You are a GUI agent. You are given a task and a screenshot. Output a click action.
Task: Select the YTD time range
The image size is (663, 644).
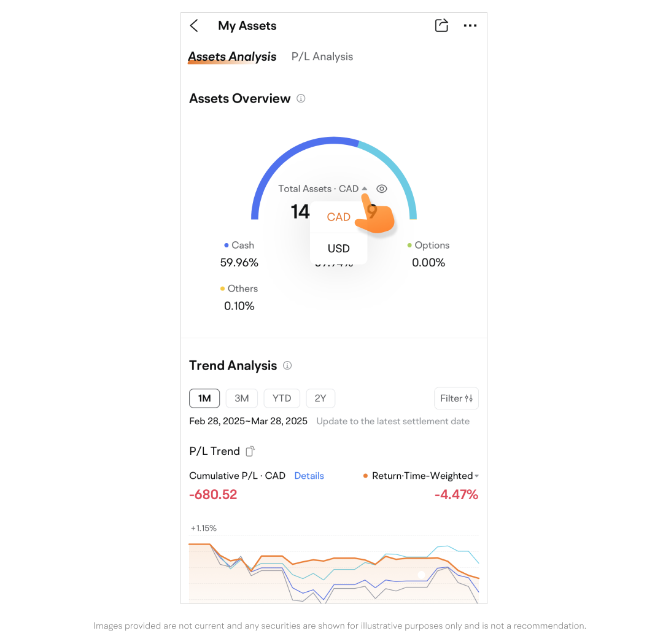tap(282, 398)
